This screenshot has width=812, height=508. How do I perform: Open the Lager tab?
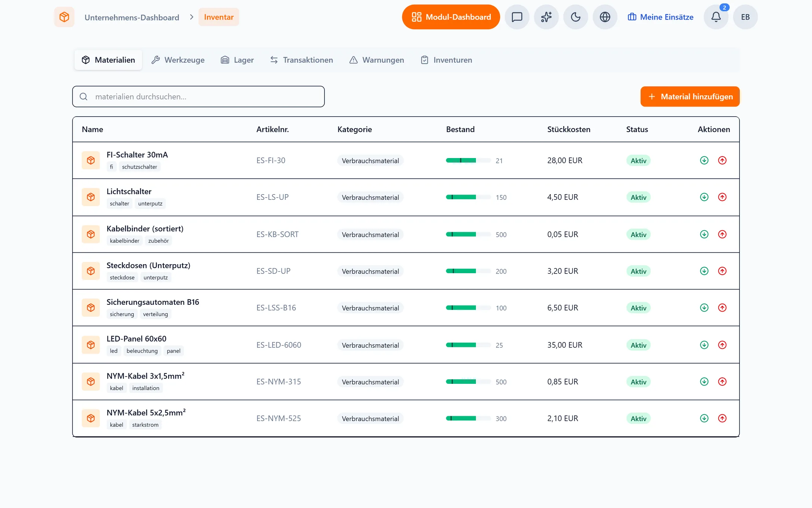pyautogui.click(x=237, y=60)
